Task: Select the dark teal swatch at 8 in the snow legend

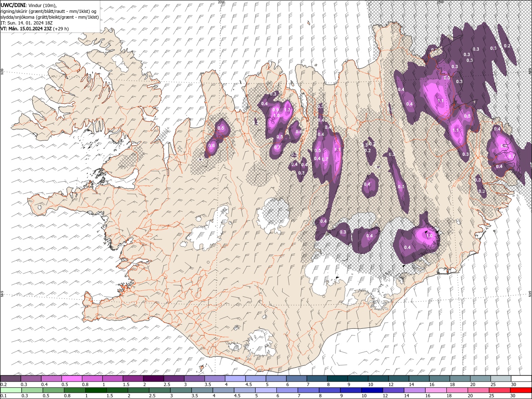Action: (x=337, y=379)
